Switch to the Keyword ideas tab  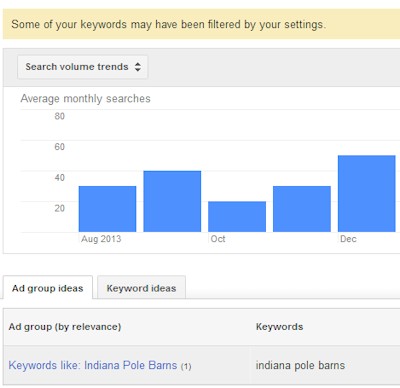[141, 288]
